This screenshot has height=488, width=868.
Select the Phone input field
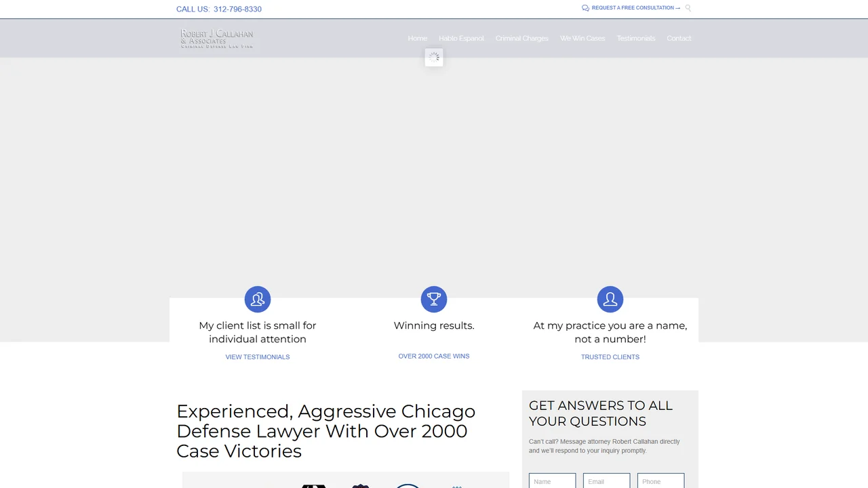pos(661,481)
